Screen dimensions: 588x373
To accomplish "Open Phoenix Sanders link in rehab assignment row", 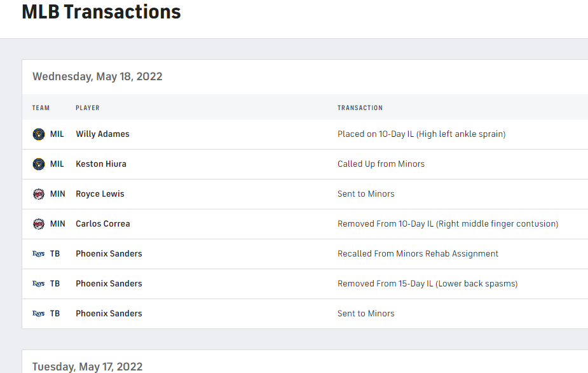I will coord(109,254).
